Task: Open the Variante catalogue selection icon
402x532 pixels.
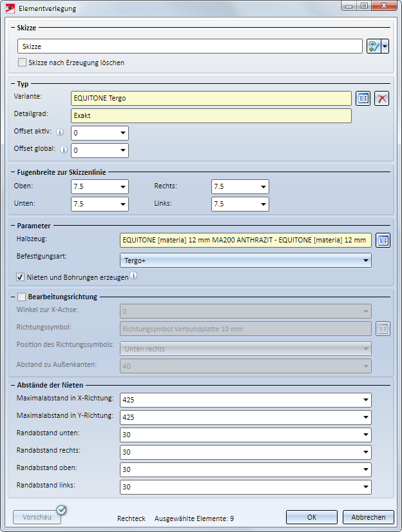Action: (363, 99)
